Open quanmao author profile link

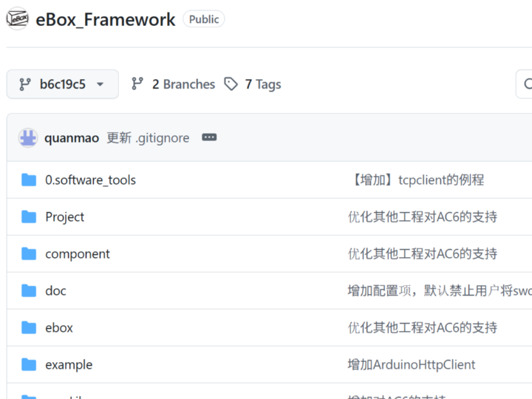click(72, 138)
